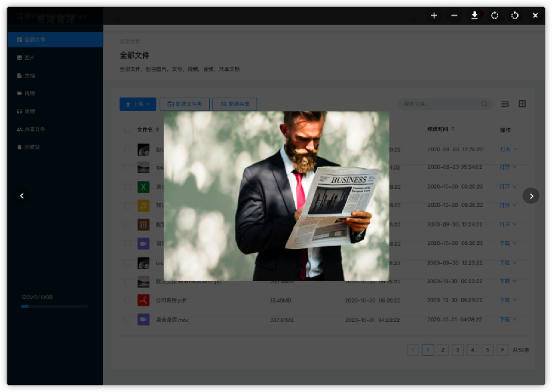Switch to grid view layout icon
Screen dimensions: 552x392
523,104
